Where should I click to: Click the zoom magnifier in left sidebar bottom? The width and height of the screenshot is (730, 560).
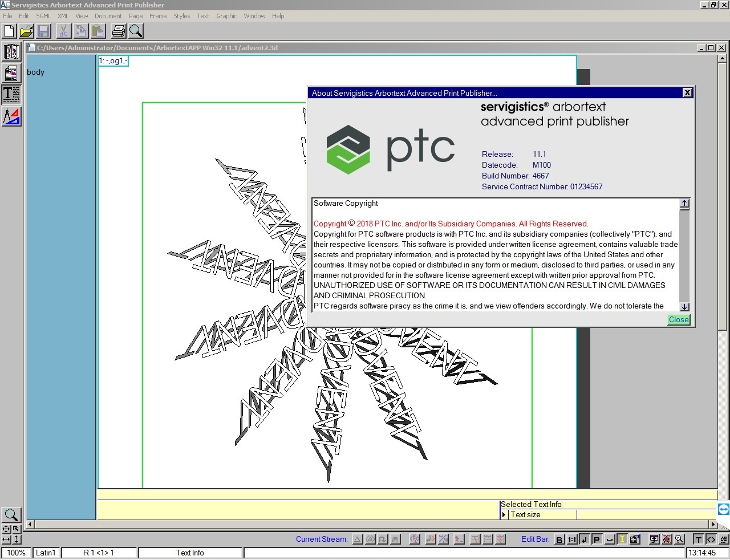[x=11, y=515]
